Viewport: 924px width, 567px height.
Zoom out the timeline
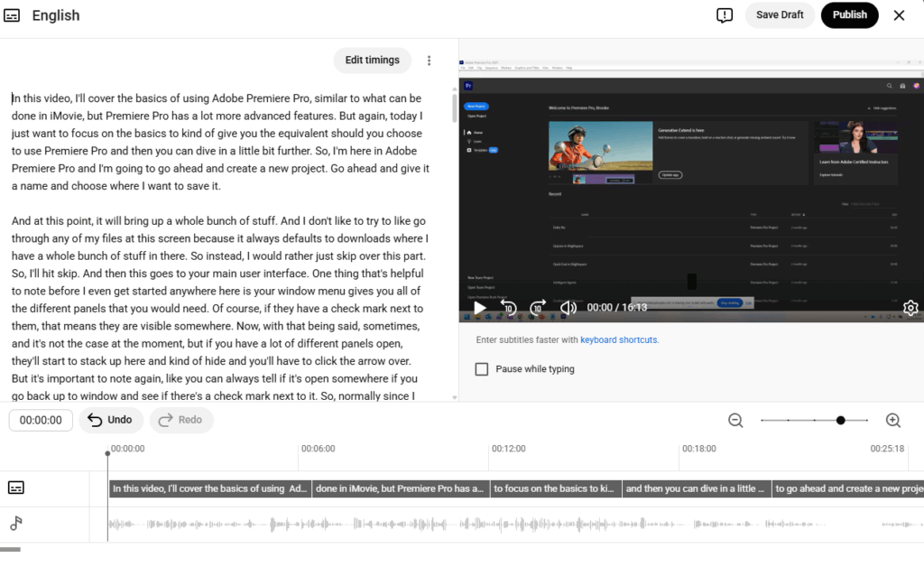(735, 420)
